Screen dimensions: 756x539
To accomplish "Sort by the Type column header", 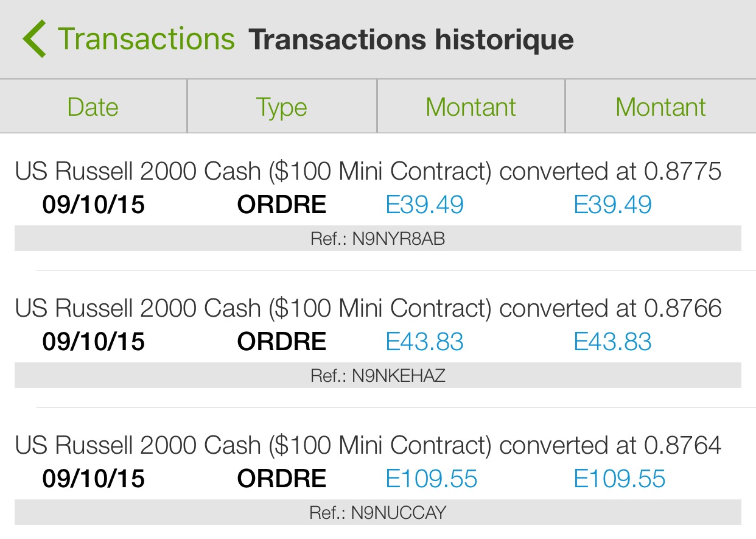I will click(281, 107).
